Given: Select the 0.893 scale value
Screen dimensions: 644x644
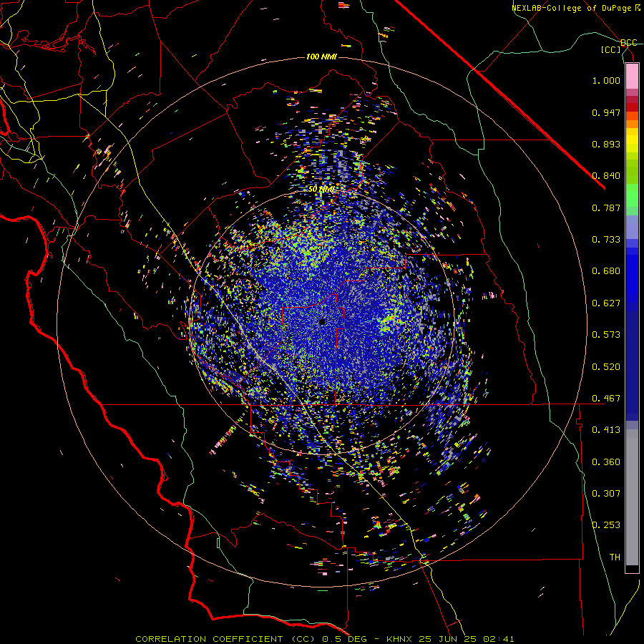Looking at the screenshot, I should coord(606,144).
